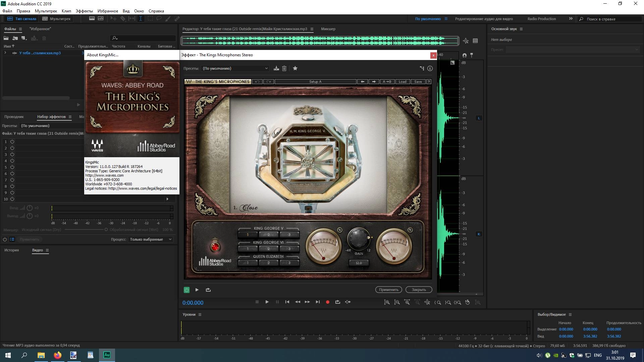Click the Waves undo arrow
Screen dimensions: 644x362
257,82
